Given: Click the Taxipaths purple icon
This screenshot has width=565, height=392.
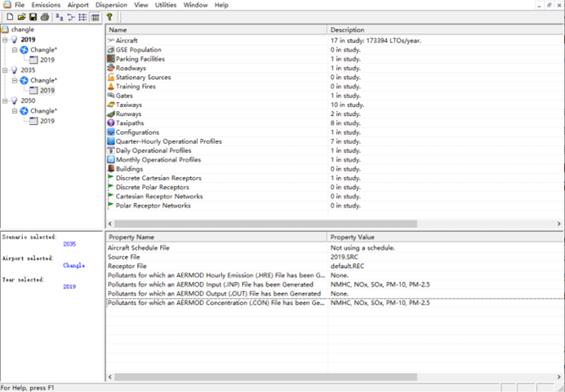Looking at the screenshot, I should tap(111, 123).
